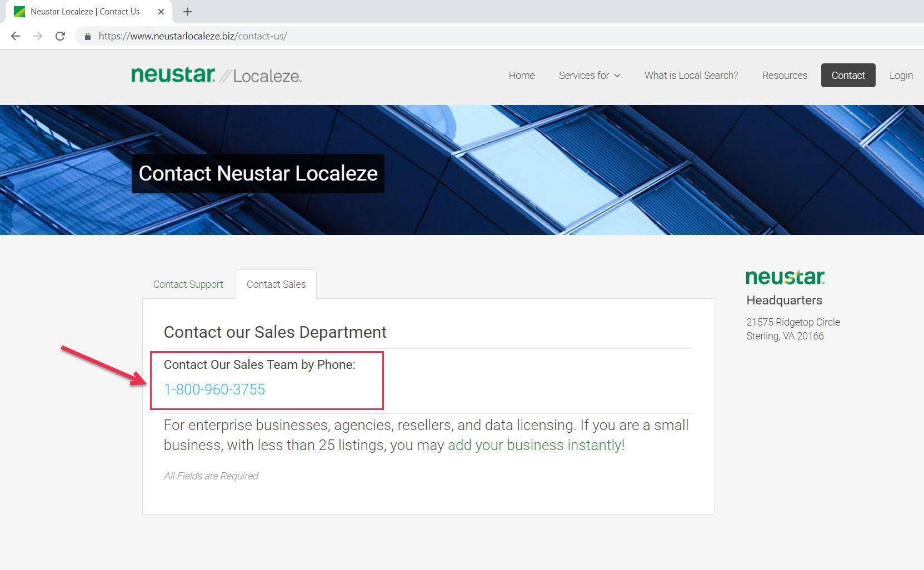
Task: Open What is Local Search? page
Action: pyautogui.click(x=691, y=76)
